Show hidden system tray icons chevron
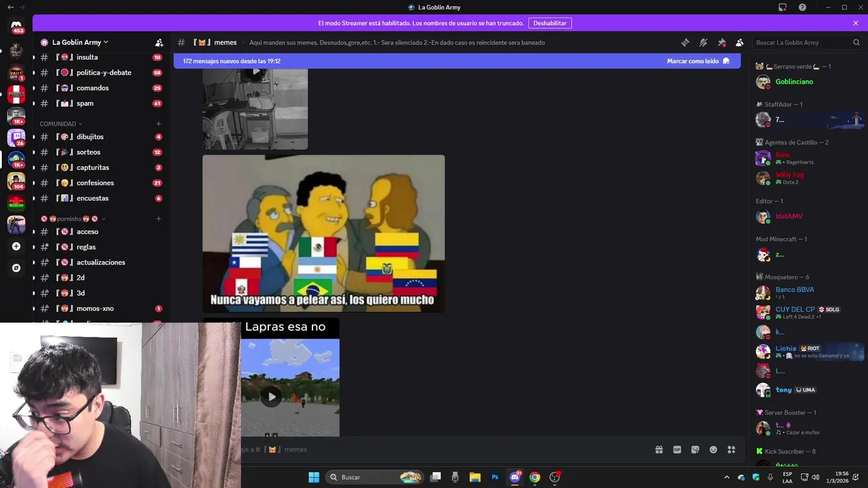The width and height of the screenshot is (868, 488). click(727, 477)
